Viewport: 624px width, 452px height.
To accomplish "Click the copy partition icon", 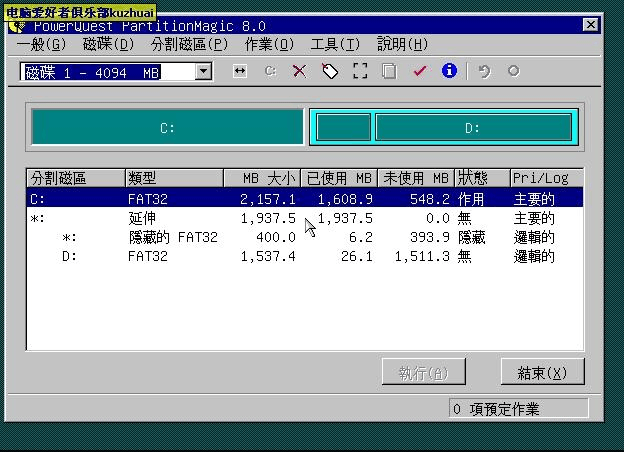I will (389, 71).
